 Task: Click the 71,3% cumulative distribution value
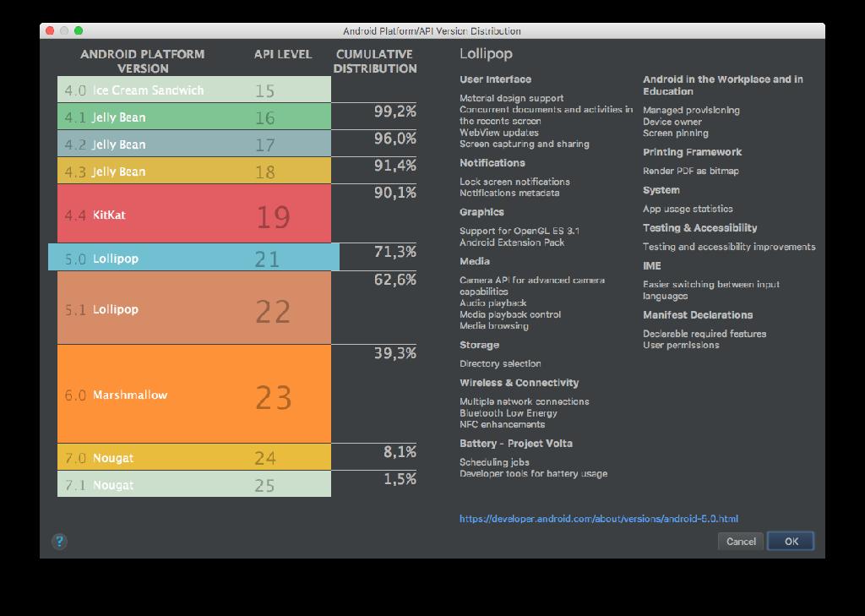click(395, 253)
